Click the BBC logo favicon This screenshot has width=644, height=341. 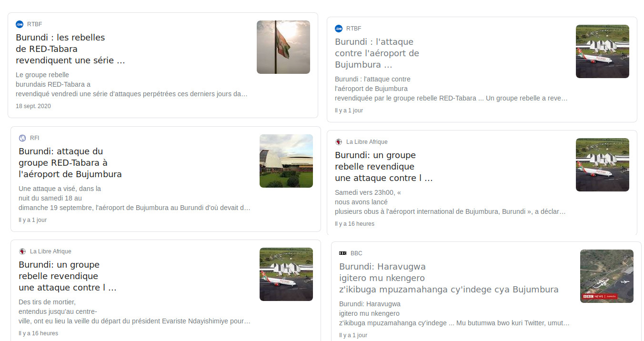343,253
